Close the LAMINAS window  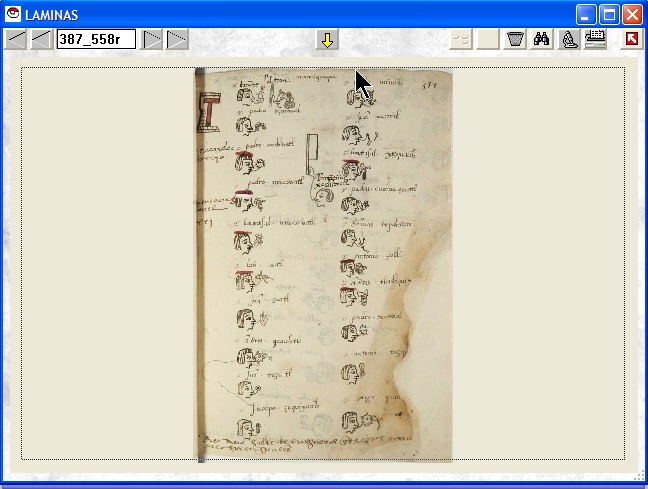click(632, 15)
